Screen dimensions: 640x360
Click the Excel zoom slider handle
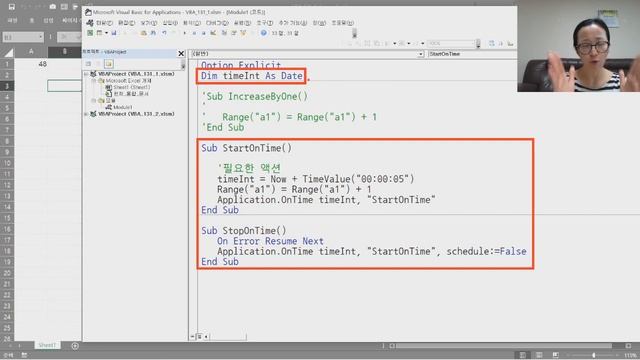click(x=593, y=355)
